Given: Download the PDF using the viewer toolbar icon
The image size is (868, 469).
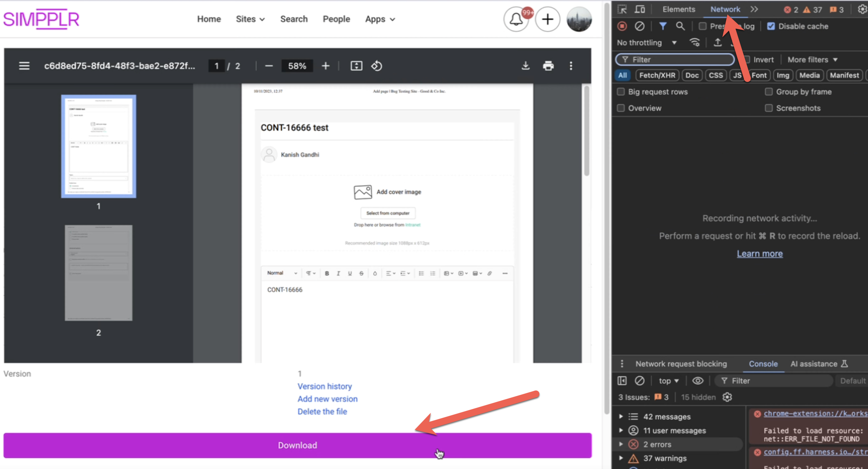Looking at the screenshot, I should click(x=525, y=65).
